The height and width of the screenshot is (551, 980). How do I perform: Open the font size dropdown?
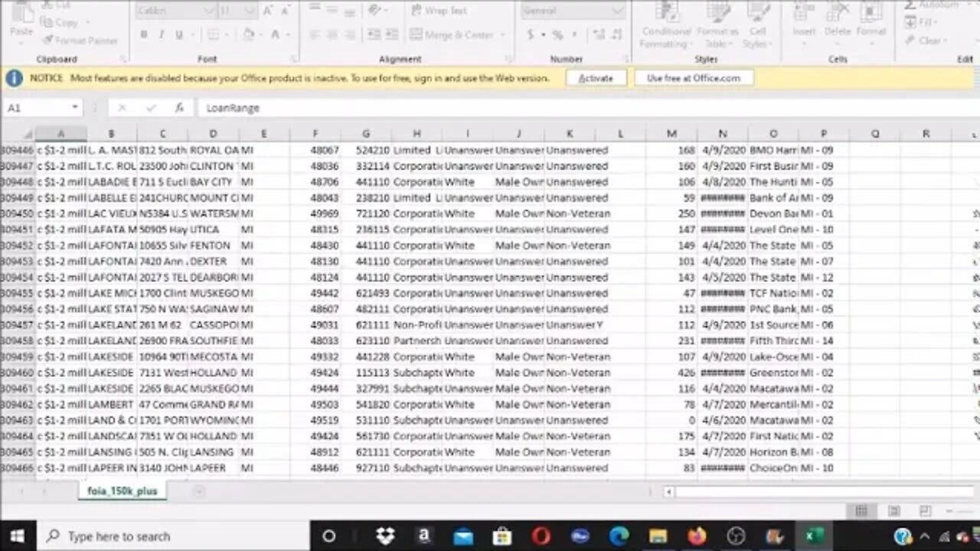pos(251,11)
